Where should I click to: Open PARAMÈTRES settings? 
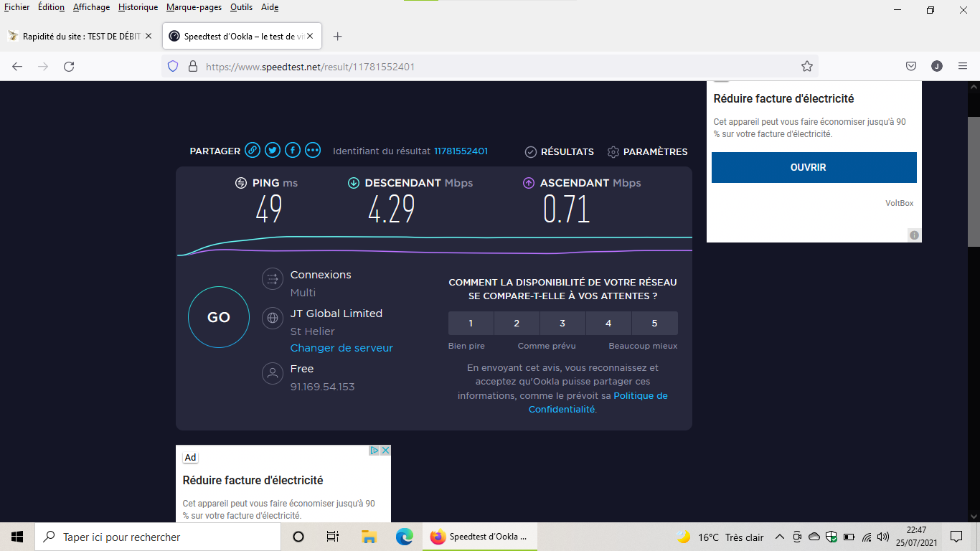click(x=647, y=151)
